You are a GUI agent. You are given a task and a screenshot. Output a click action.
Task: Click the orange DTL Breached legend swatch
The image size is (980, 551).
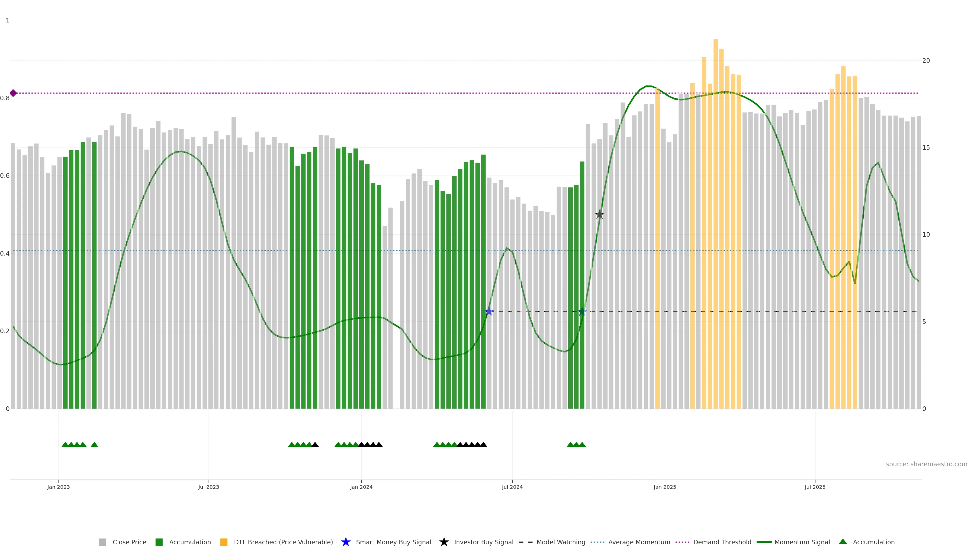[x=224, y=542]
